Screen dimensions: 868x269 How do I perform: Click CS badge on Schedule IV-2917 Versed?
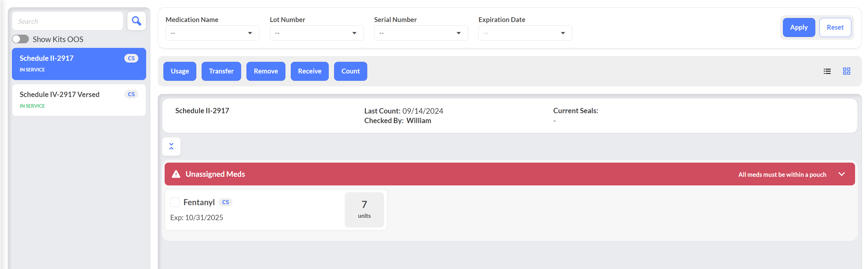tap(131, 94)
